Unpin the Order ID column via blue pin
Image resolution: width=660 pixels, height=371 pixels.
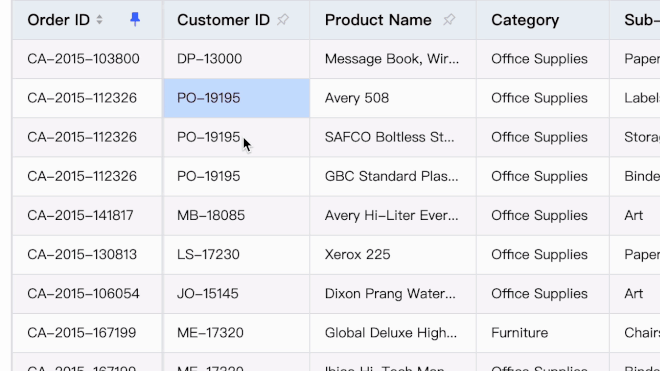click(135, 19)
